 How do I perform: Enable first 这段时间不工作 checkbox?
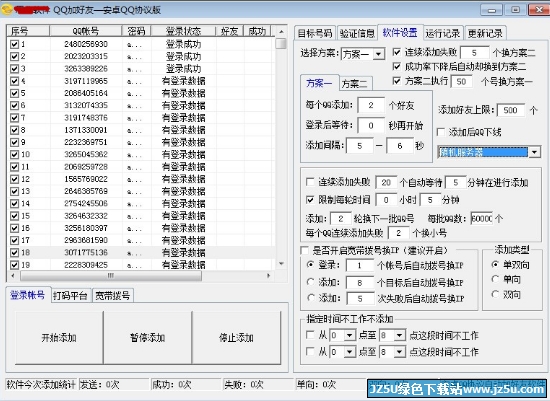pos(310,335)
